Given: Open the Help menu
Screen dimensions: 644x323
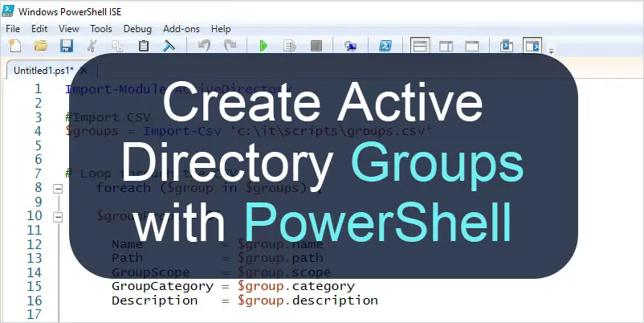Looking at the screenshot, I should pyautogui.click(x=221, y=29).
